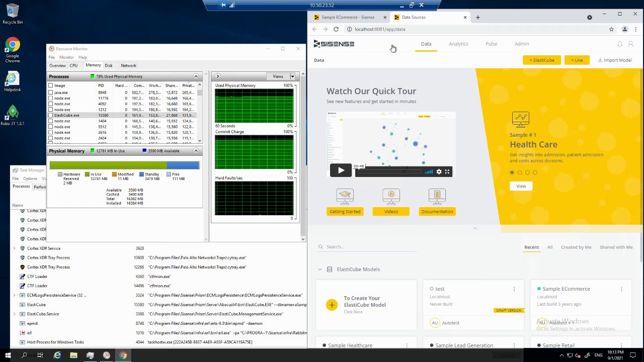644x362 pixels.
Task: Open the Admin tab in Sisense
Action: [522, 44]
